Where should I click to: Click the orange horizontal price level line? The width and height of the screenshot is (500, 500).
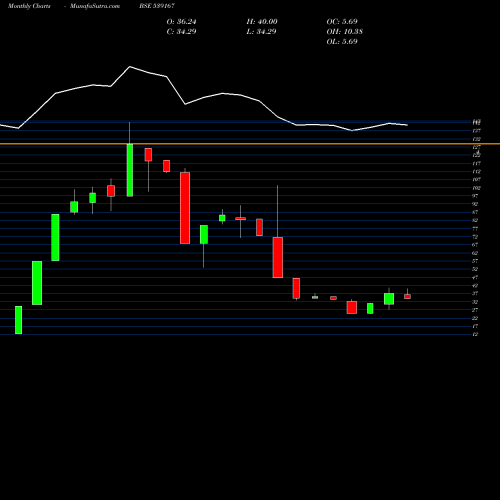click(250, 144)
